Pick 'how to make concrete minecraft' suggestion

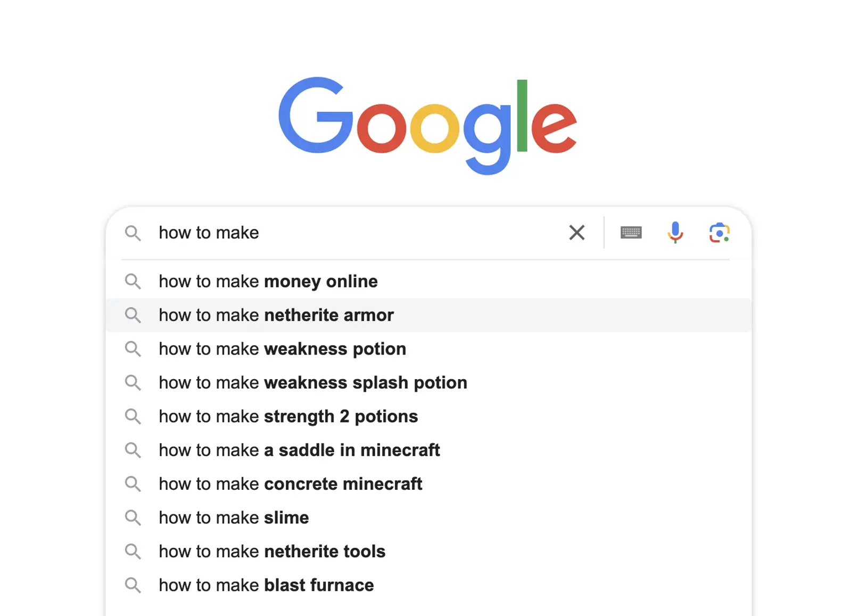tap(290, 484)
